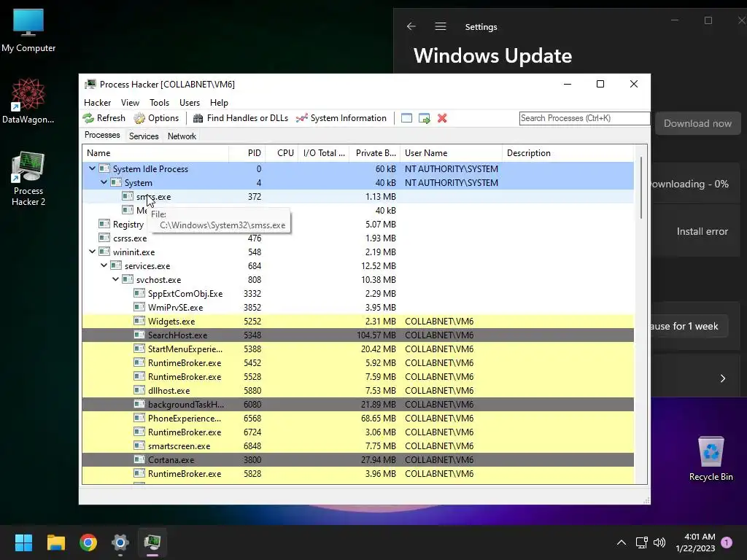The image size is (747, 560).
Task: Click the Settings gear taskbar icon
Action: (120, 542)
